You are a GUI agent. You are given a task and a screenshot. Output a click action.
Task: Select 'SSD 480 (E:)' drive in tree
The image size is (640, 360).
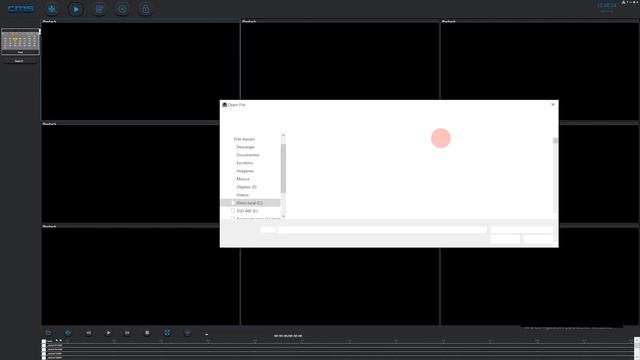247,211
